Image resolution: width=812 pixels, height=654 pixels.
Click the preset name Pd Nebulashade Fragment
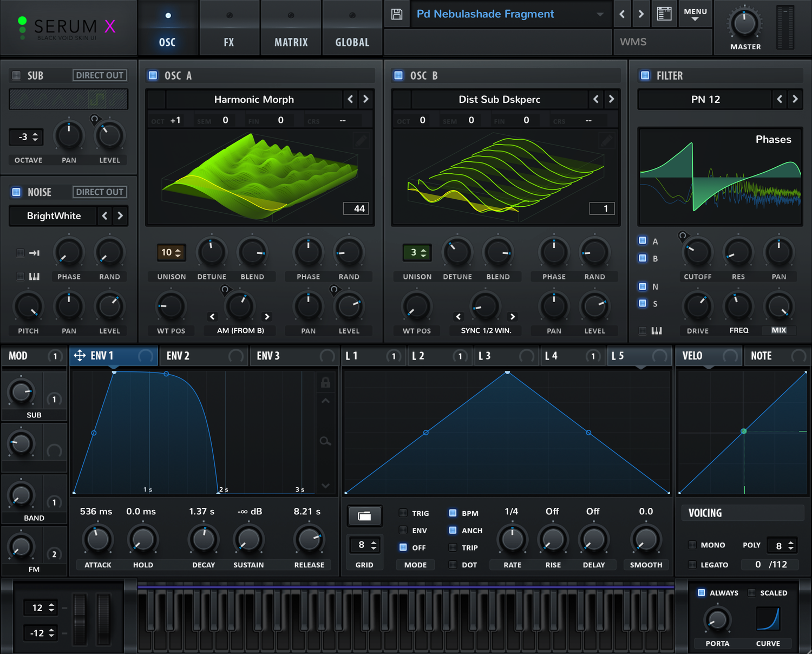point(484,14)
